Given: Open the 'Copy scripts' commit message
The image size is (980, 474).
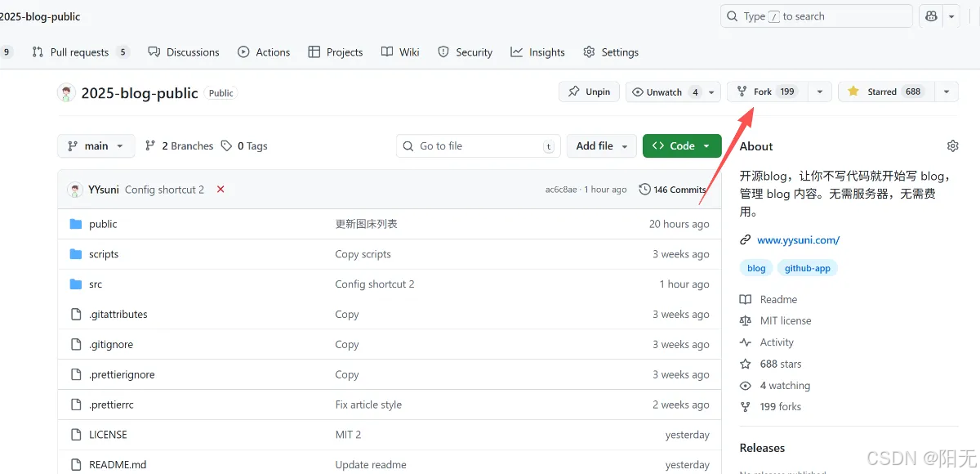Looking at the screenshot, I should 363,254.
